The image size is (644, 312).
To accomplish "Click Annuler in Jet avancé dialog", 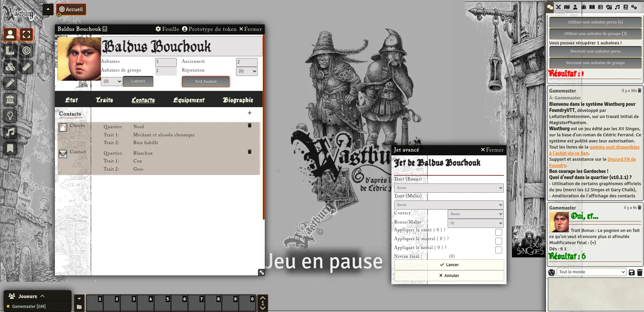I will tap(449, 276).
